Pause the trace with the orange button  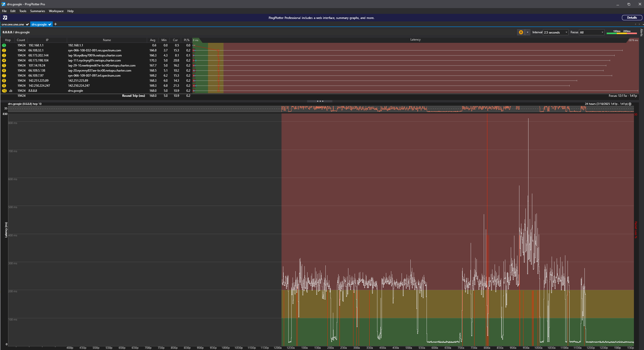(x=521, y=32)
